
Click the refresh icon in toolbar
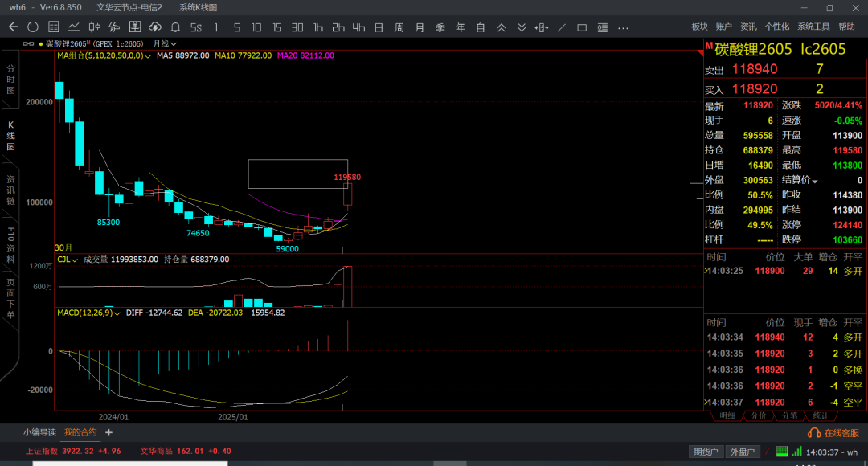pos(33,27)
